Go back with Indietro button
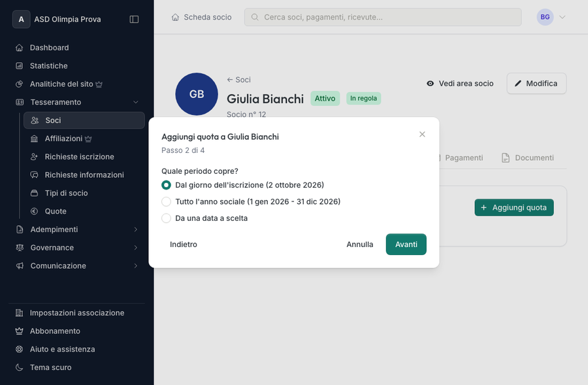This screenshot has width=588, height=385. (x=184, y=244)
